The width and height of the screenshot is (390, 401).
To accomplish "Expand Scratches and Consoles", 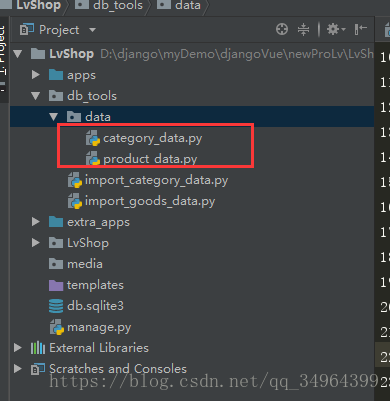I will pos(18,369).
